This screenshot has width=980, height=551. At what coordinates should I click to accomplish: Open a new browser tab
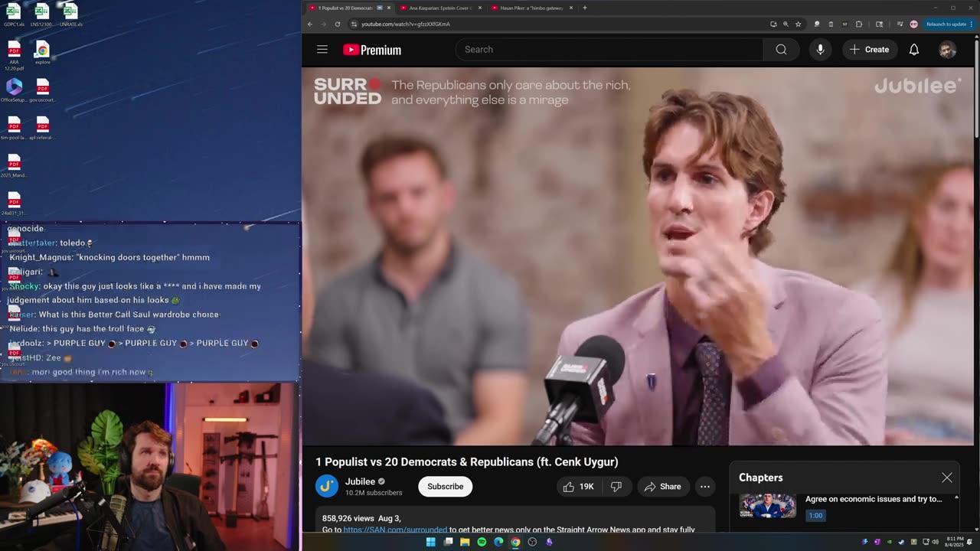click(x=584, y=8)
